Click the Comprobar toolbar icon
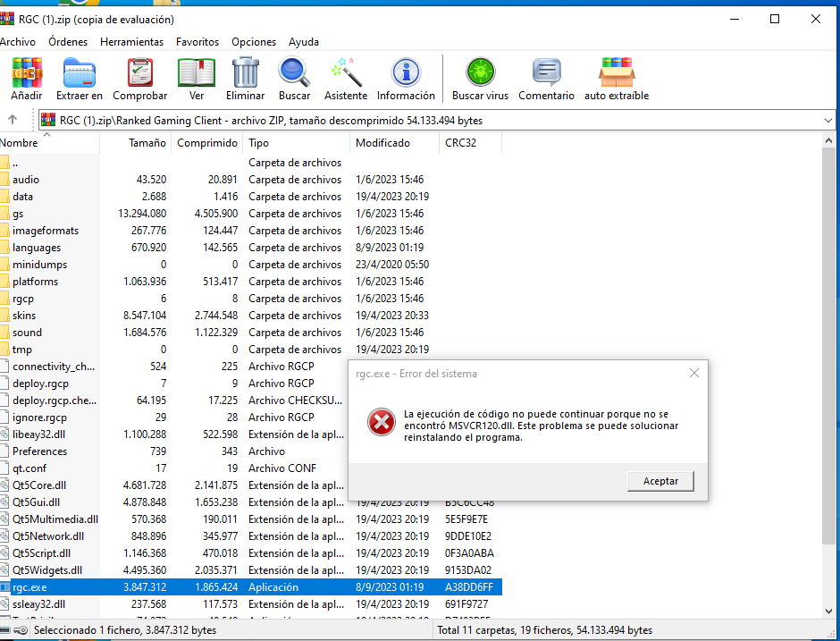840x641 pixels. click(x=139, y=72)
